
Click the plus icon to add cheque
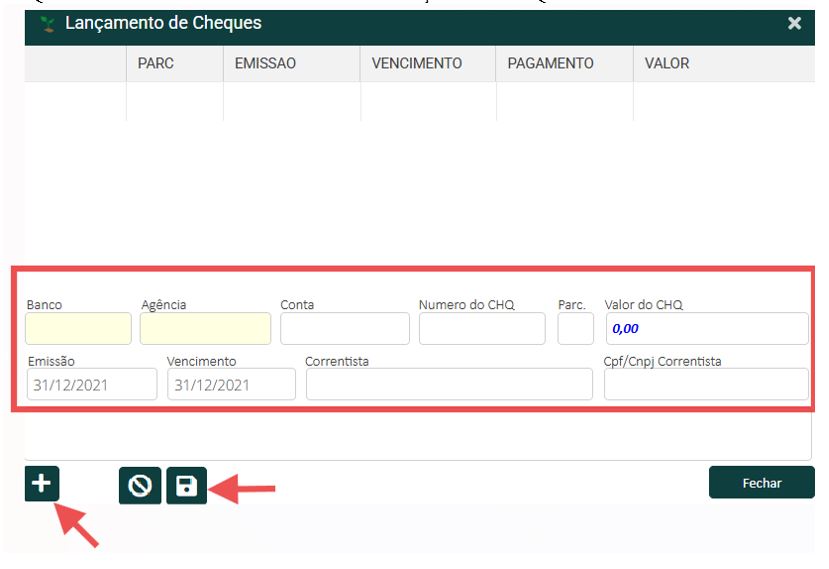(x=42, y=484)
